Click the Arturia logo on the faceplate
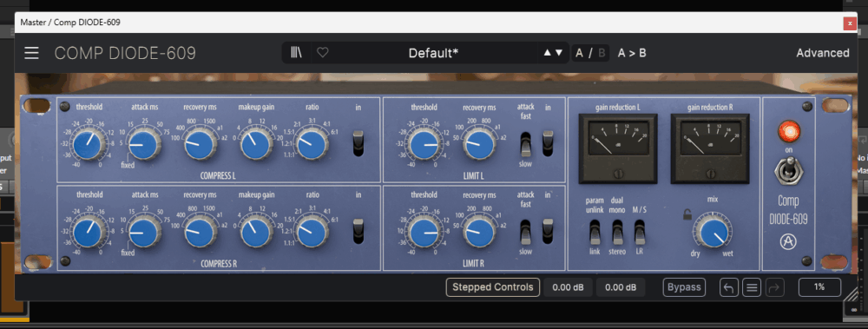The height and width of the screenshot is (329, 868). point(788,242)
